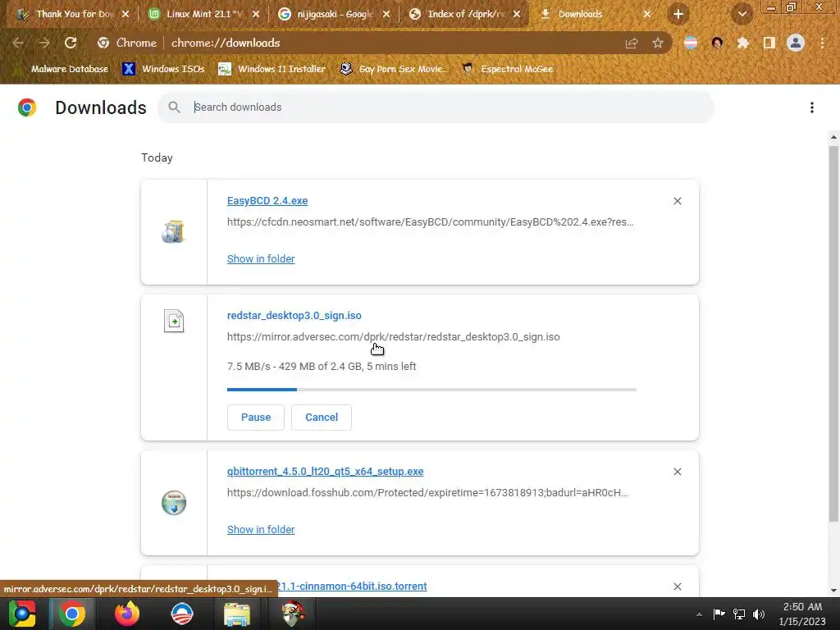Toggle the browser side panel
Image resolution: width=840 pixels, height=630 pixels.
tap(769, 43)
